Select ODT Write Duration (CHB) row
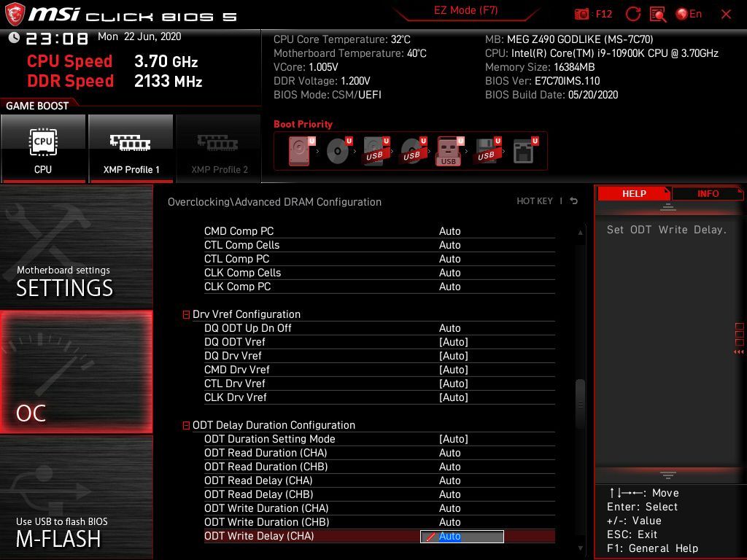Image resolution: width=747 pixels, height=560 pixels. 379,522
